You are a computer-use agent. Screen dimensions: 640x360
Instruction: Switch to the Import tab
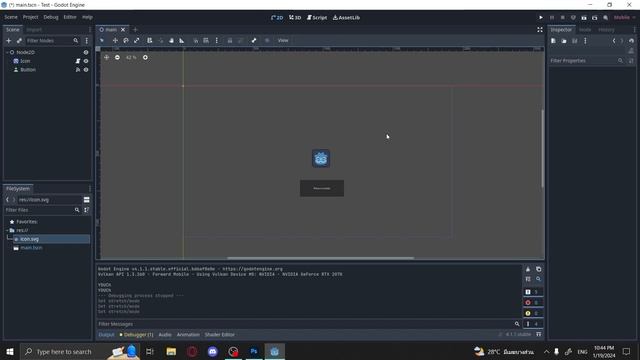point(34,29)
